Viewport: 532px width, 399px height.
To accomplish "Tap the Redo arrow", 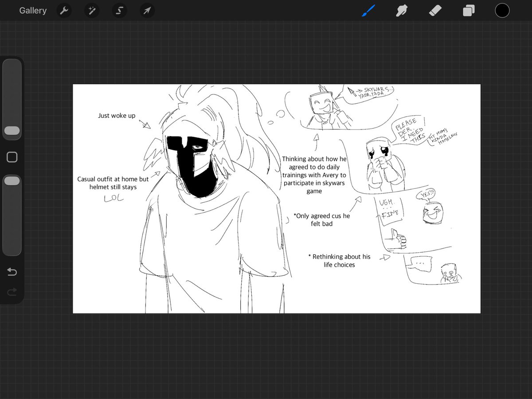I will click(12, 291).
